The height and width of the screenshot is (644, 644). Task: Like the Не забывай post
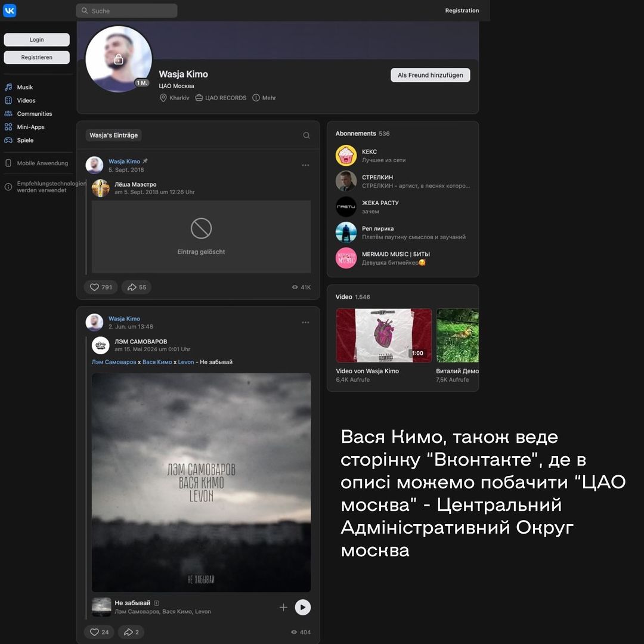(x=99, y=632)
